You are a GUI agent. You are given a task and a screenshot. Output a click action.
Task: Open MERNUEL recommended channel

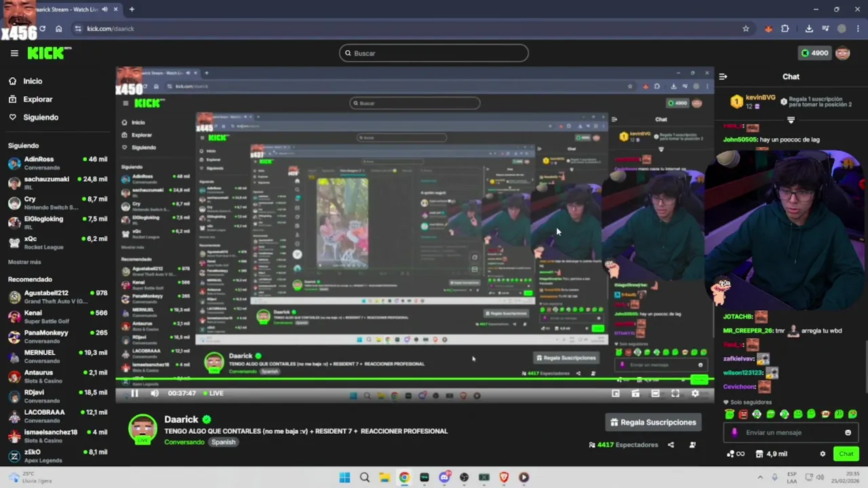pos(57,357)
